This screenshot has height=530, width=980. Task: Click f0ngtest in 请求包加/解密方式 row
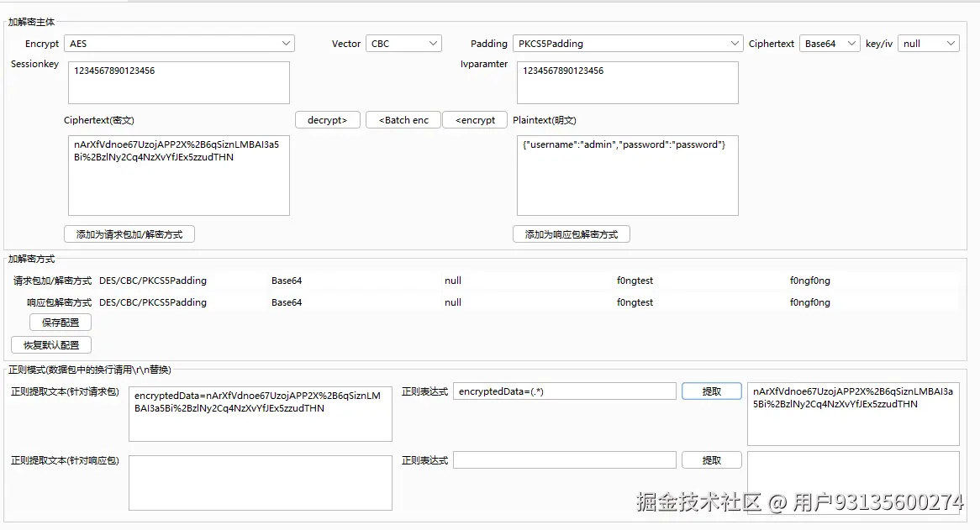[x=635, y=281]
